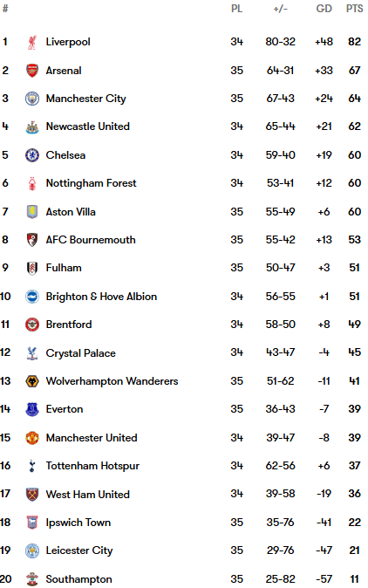Click the Liverpool club crest
Image resolution: width=368 pixels, height=588 pixels.
(32, 42)
